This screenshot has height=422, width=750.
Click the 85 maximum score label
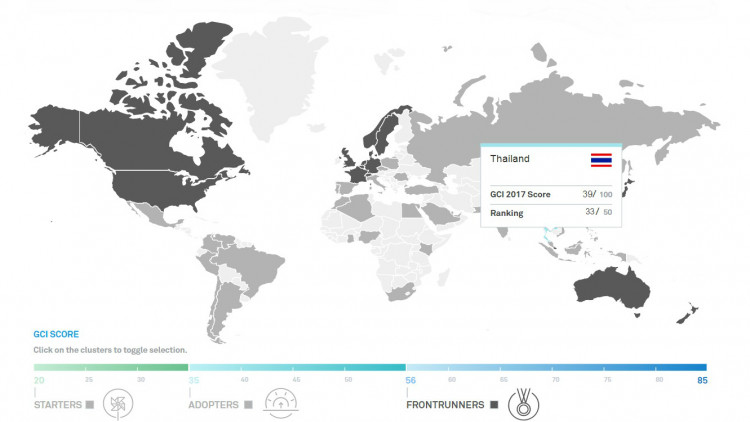702,380
